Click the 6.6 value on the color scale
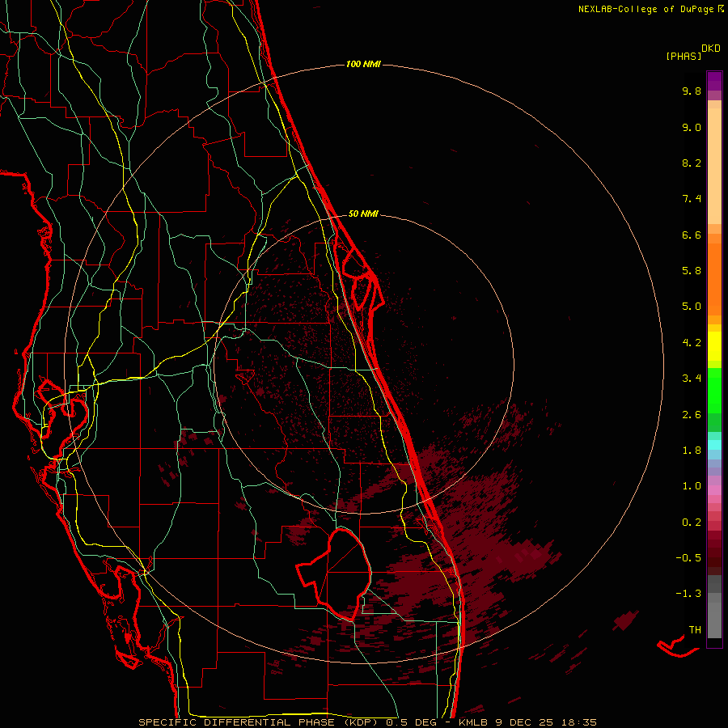Viewport: 728px width, 728px height. coord(692,235)
